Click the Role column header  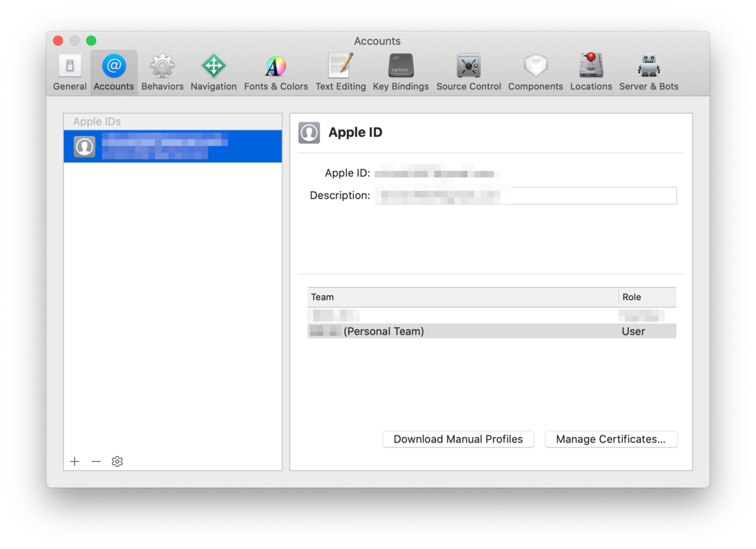click(648, 297)
